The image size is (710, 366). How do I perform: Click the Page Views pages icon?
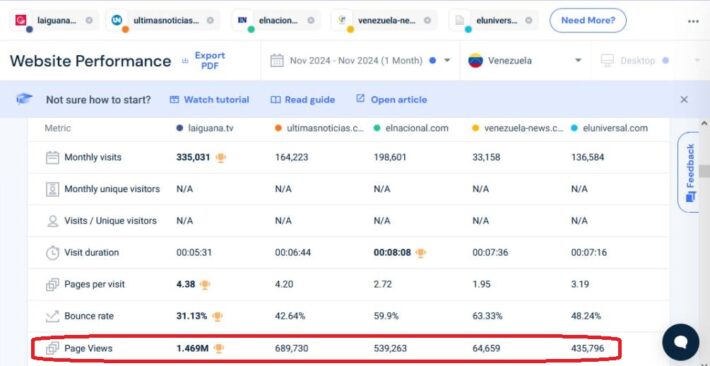coord(53,348)
